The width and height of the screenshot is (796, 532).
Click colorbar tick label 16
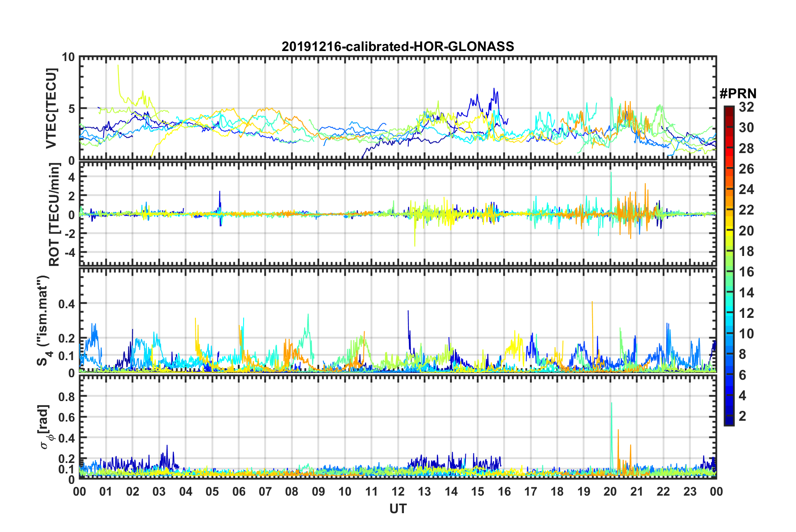click(746, 272)
